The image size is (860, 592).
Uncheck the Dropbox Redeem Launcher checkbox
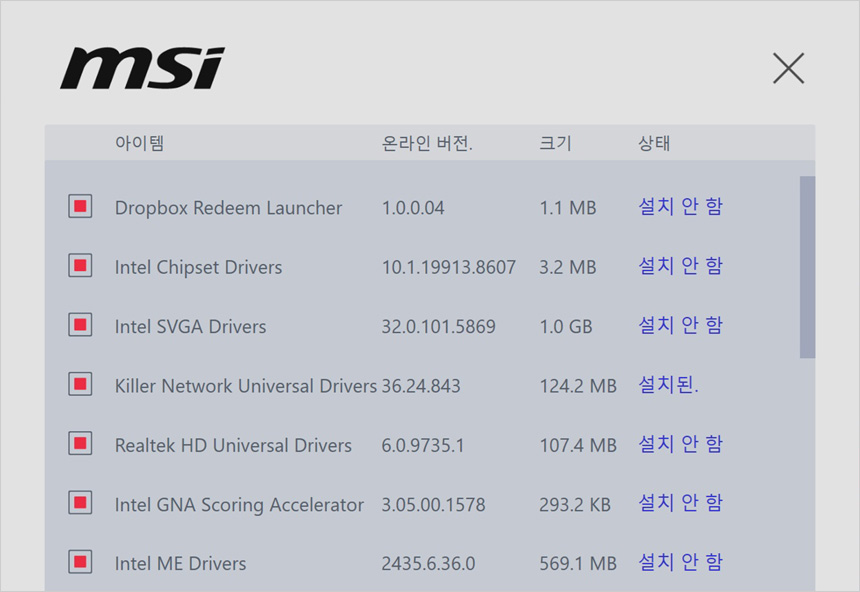click(80, 206)
